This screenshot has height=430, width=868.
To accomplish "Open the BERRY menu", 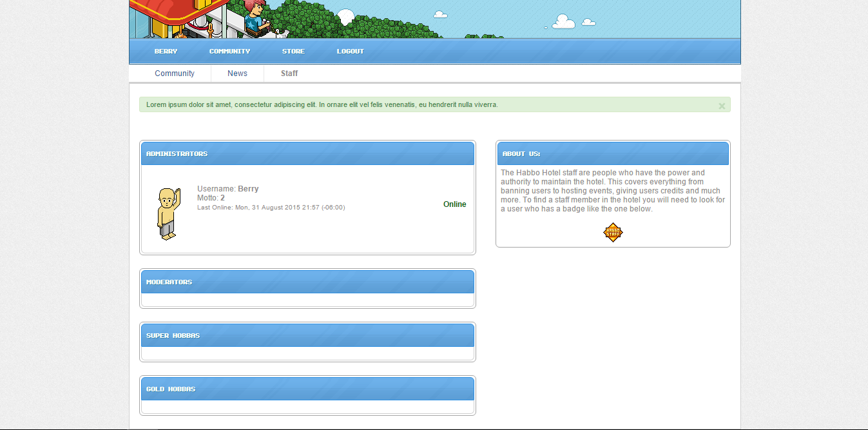I will pos(166,51).
